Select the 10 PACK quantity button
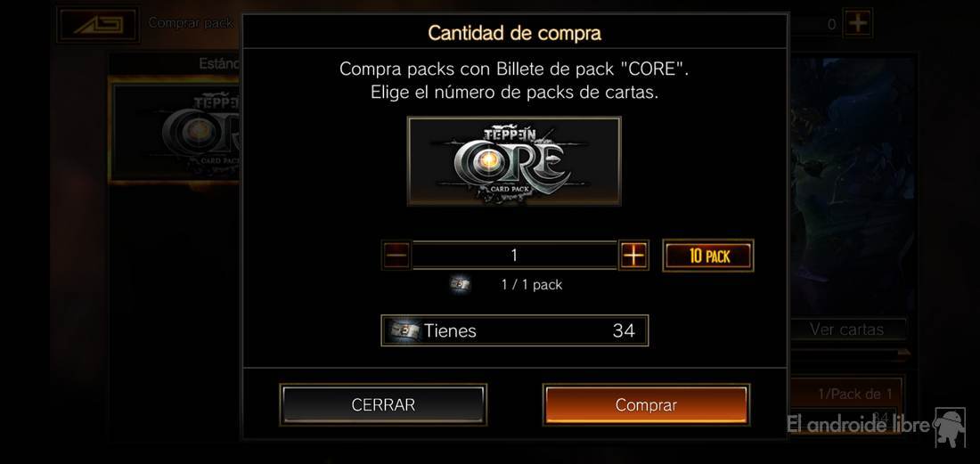 [708, 256]
